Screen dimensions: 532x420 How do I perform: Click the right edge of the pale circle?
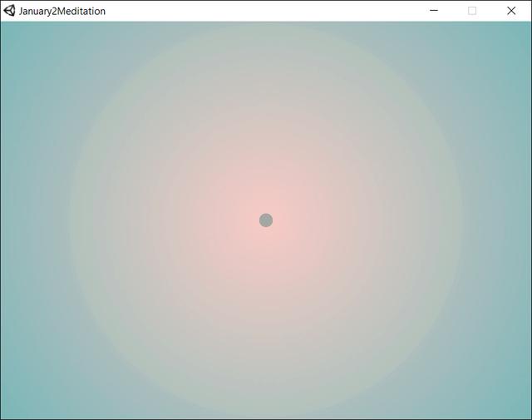461,220
